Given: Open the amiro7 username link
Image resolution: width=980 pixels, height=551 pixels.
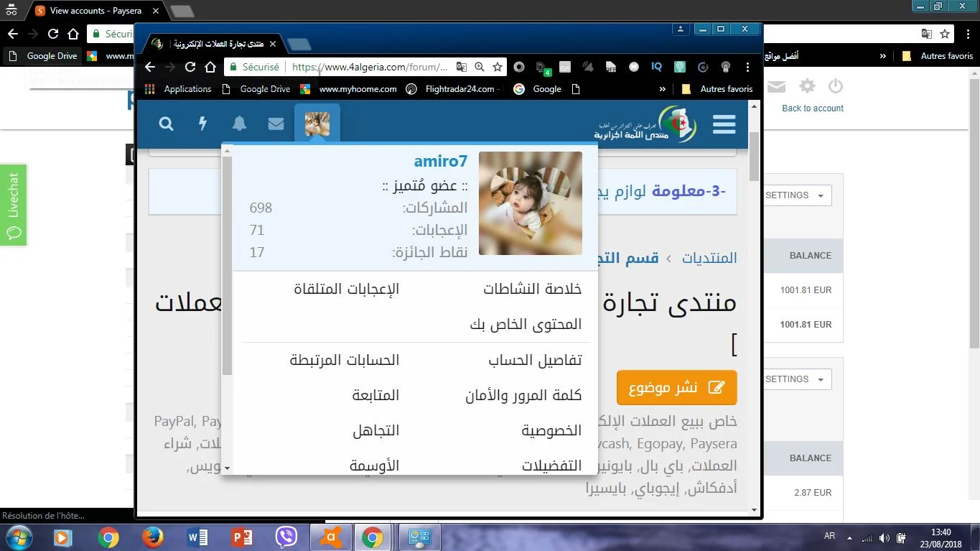Looking at the screenshot, I should tap(440, 162).
